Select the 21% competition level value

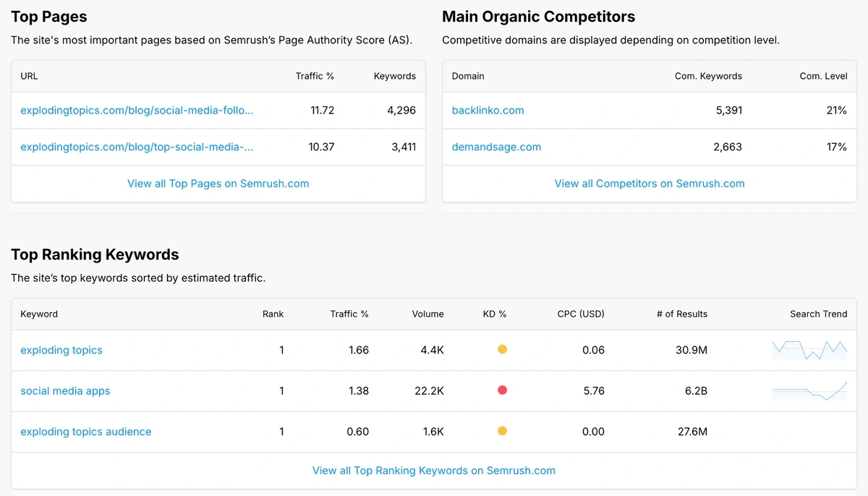[x=837, y=111]
